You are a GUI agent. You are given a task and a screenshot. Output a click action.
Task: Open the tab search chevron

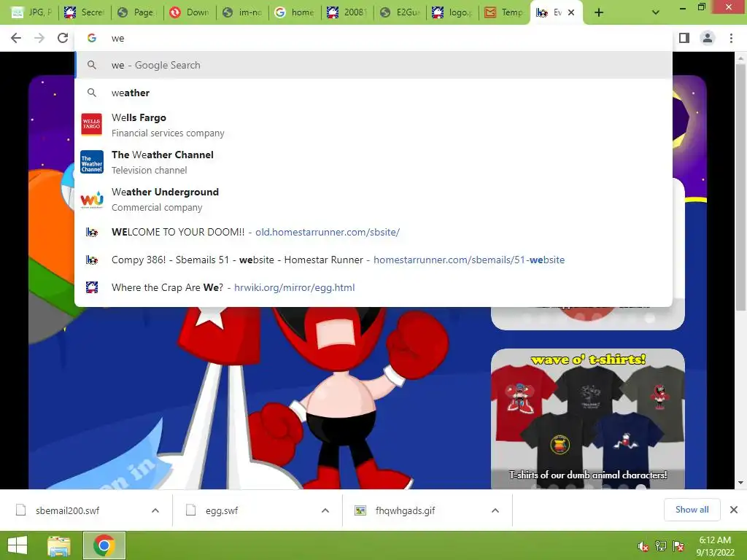(656, 13)
